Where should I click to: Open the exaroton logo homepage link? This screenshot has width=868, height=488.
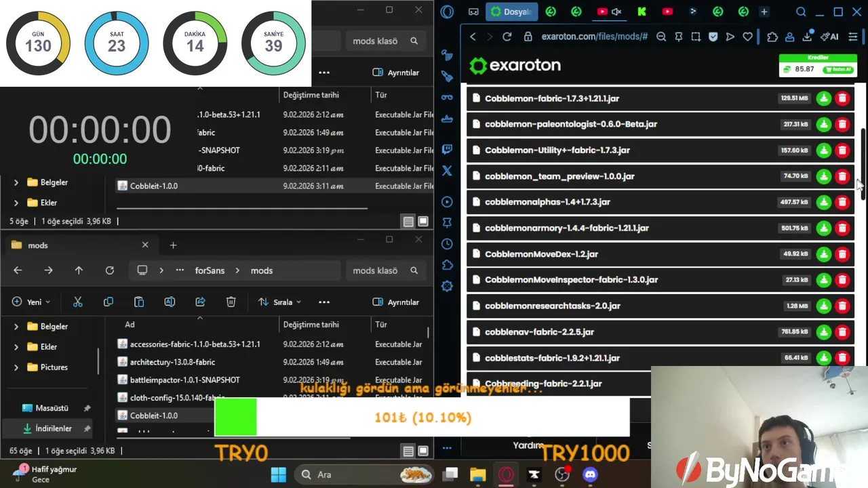coord(515,66)
